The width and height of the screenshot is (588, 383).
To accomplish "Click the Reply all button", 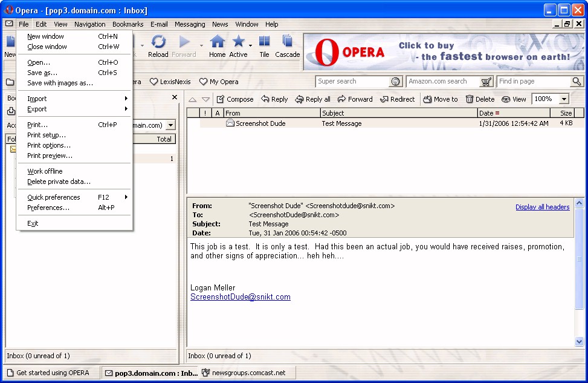I will [x=313, y=99].
